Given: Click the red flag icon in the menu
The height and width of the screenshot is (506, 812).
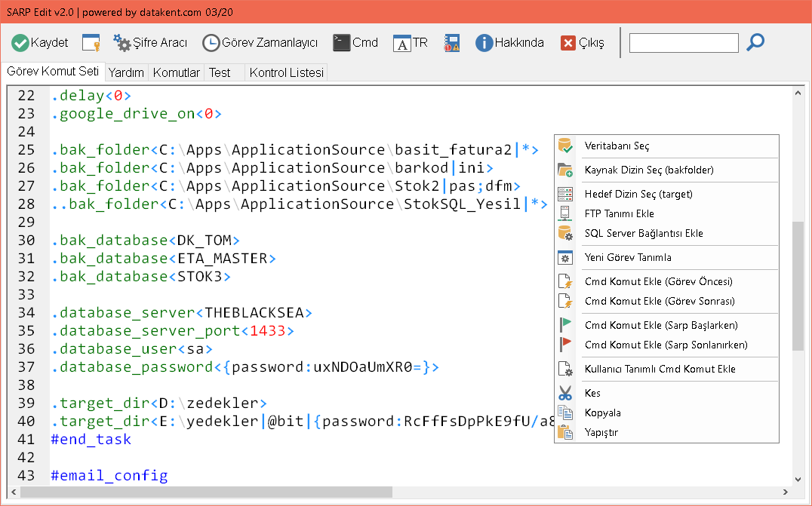Looking at the screenshot, I should (x=565, y=345).
